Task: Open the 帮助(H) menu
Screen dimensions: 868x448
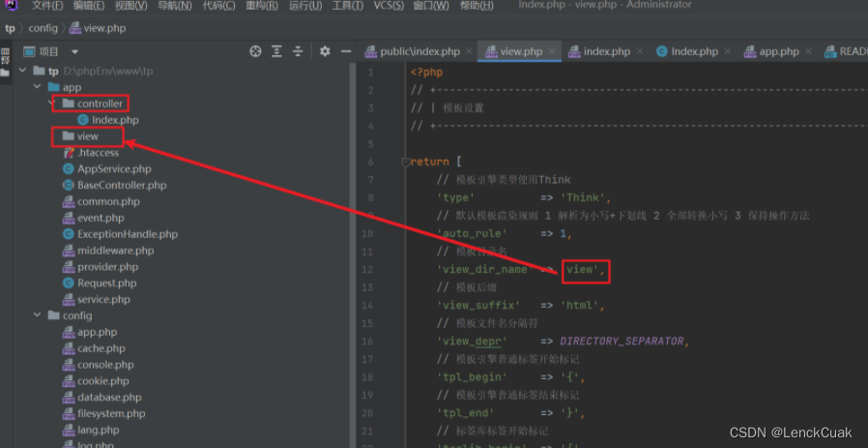Action: 477,6
